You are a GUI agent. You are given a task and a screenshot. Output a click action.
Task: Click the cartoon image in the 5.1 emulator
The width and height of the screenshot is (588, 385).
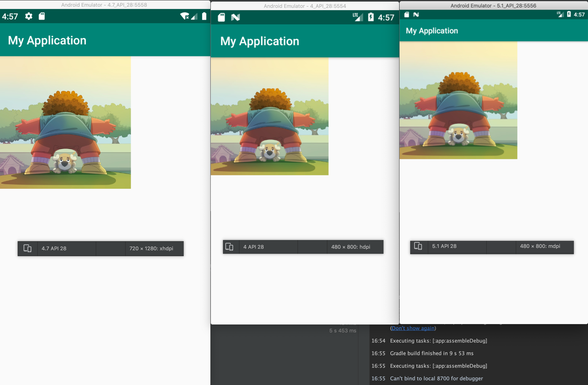(458, 100)
